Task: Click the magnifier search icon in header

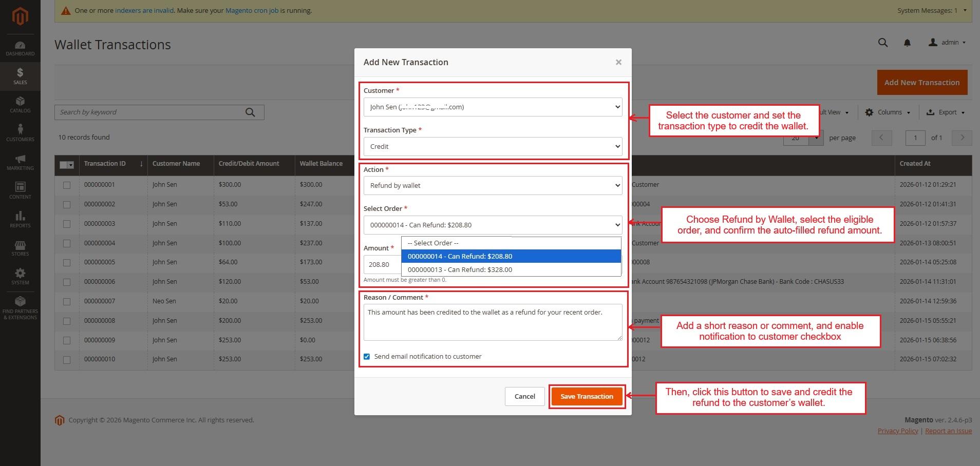Action: point(882,43)
